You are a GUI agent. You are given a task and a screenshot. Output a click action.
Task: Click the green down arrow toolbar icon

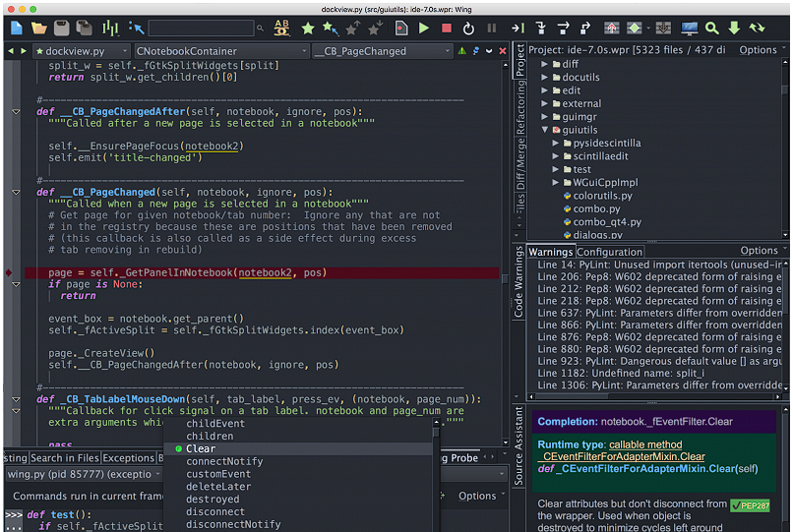734,29
